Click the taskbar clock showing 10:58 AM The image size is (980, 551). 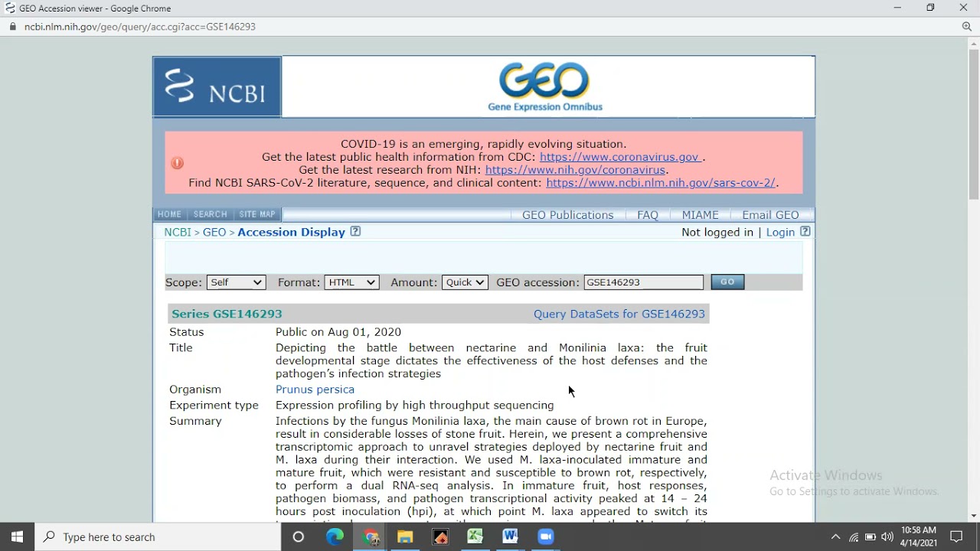(919, 536)
